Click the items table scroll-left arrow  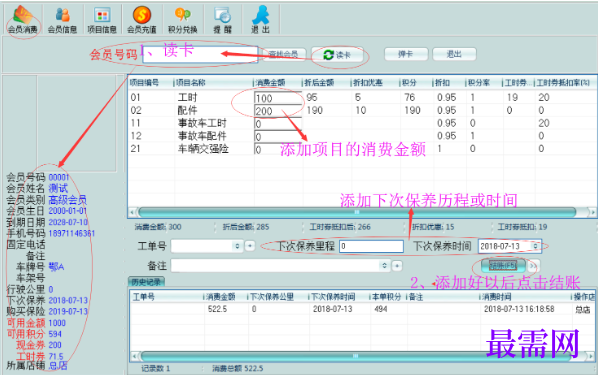[133, 212]
